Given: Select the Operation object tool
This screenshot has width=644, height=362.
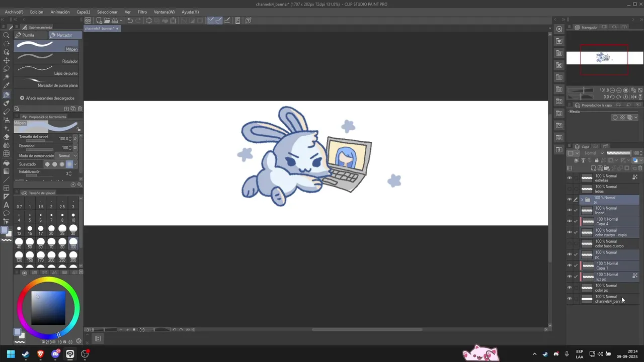Looking at the screenshot, I should pyautogui.click(x=7, y=52).
